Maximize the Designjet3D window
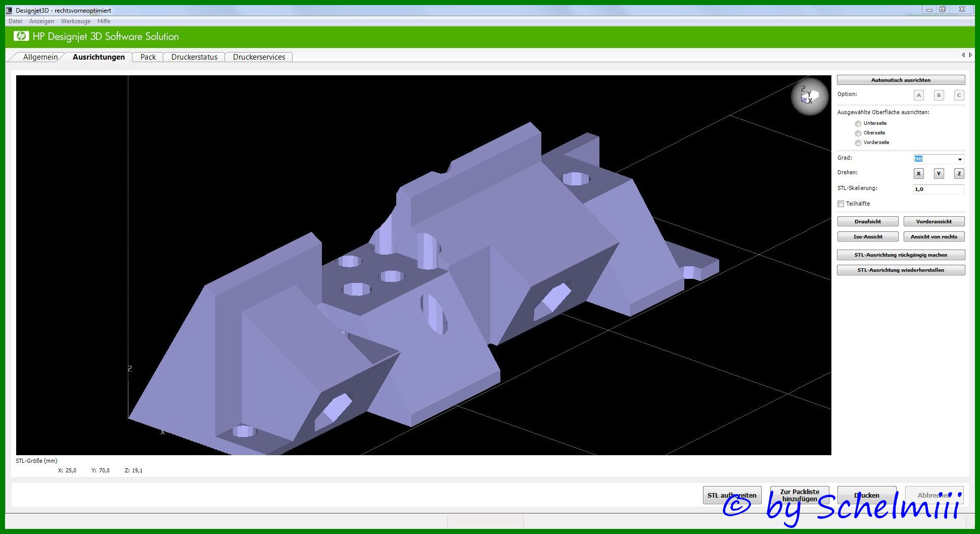 pyautogui.click(x=943, y=10)
